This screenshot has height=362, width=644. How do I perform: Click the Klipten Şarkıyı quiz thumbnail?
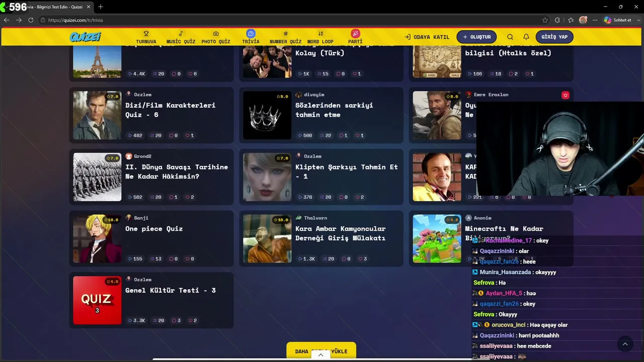267,177
